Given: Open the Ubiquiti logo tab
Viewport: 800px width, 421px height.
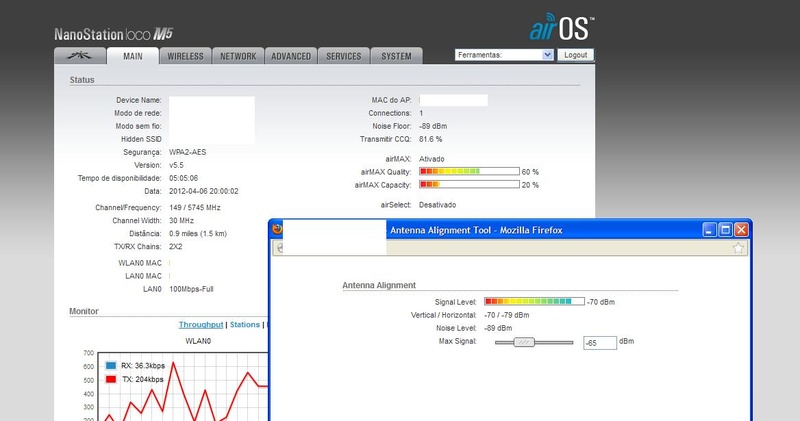Looking at the screenshot, I should tap(80, 56).
